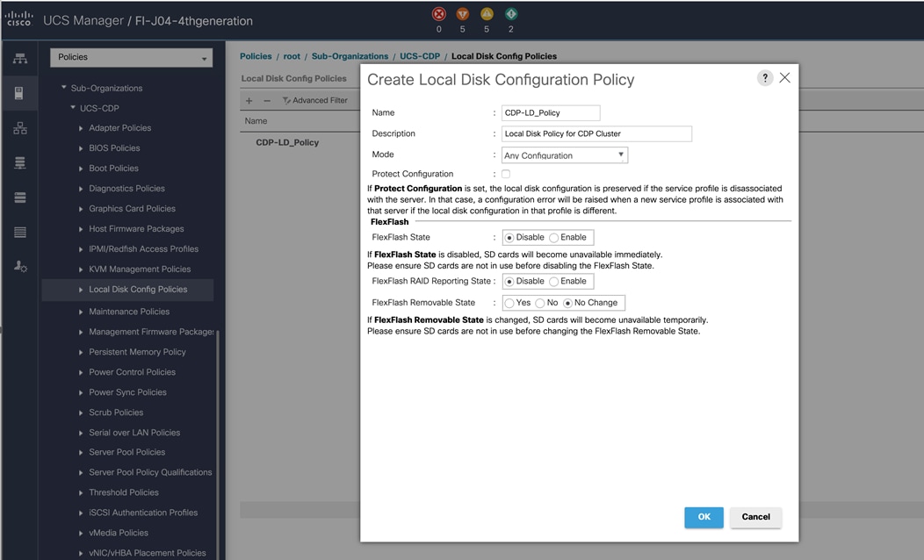Collapse the Sub-Organizations tree node

pos(63,88)
